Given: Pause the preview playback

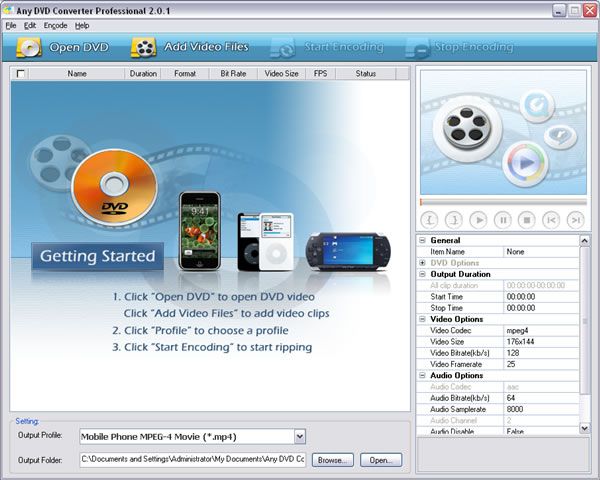Looking at the screenshot, I should pos(503,220).
